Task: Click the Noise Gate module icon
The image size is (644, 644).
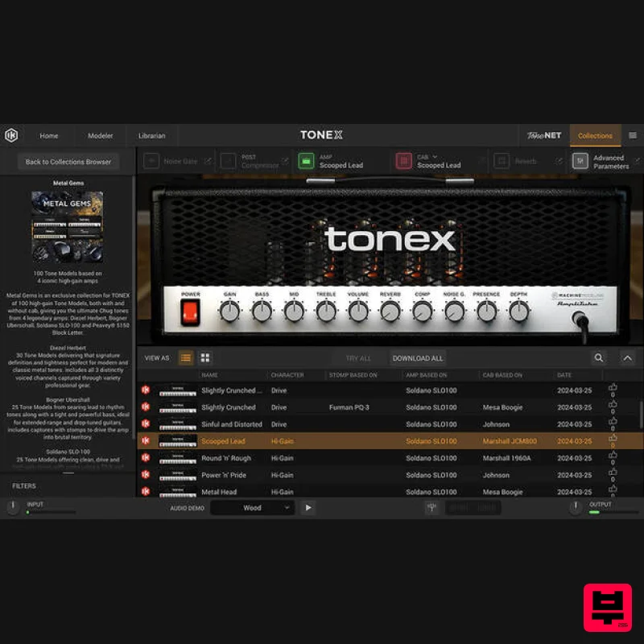Action: [x=151, y=161]
